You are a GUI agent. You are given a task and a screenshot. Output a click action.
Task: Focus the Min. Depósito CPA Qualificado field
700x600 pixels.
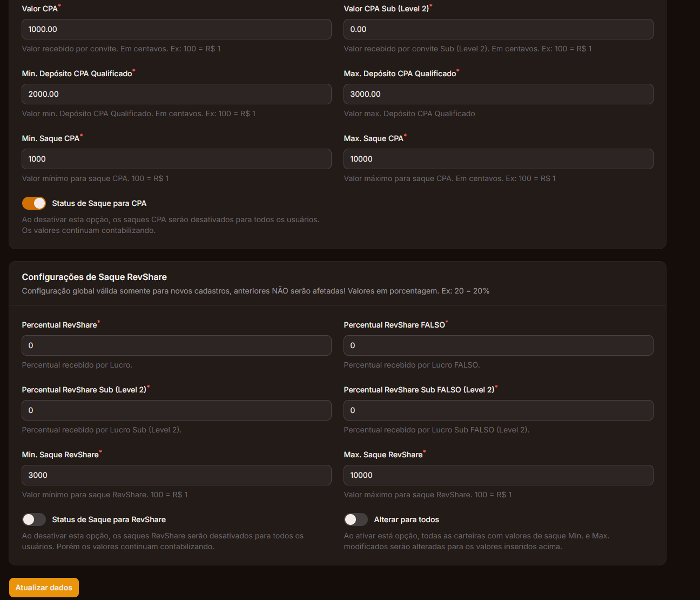[x=176, y=94]
